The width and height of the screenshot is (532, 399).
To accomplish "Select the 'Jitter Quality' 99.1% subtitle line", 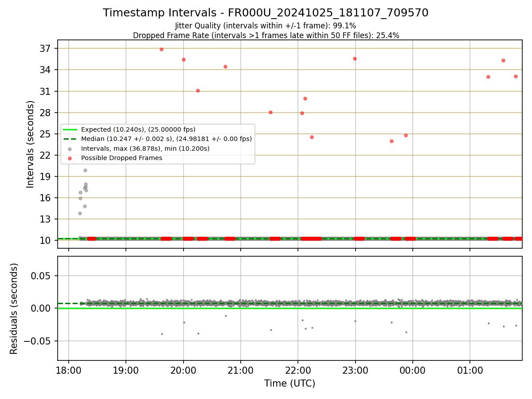I will point(266,26).
